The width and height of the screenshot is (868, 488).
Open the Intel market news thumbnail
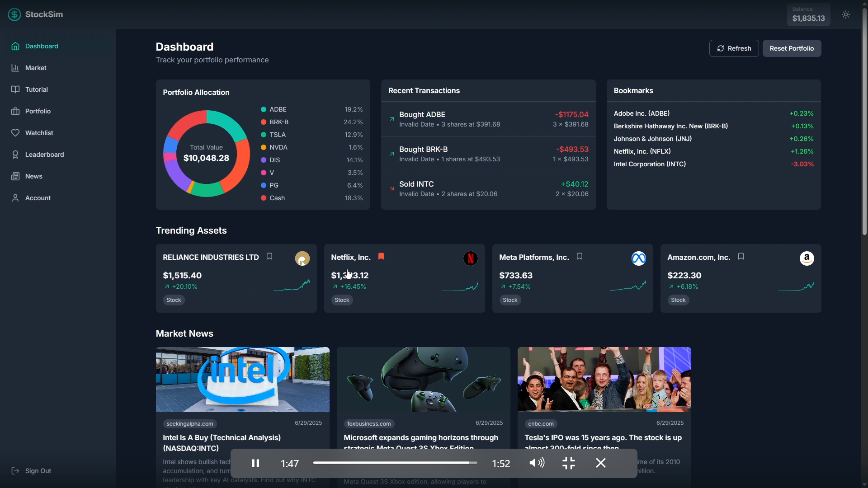coord(243,380)
